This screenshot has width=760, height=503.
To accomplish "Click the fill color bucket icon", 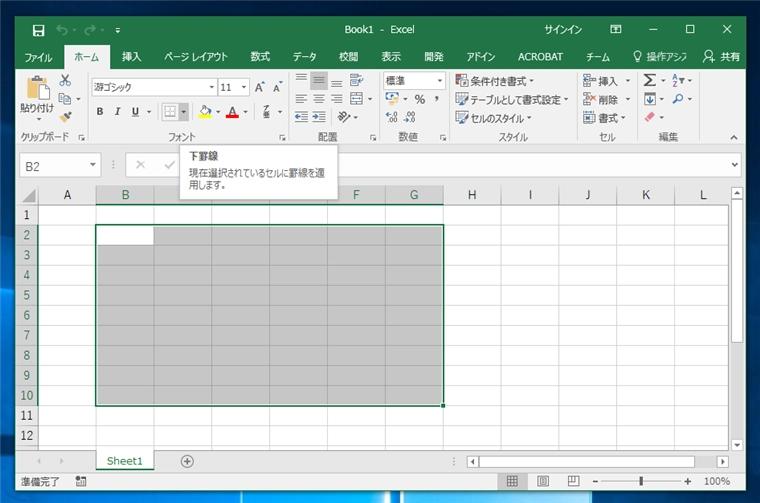I will coord(205,112).
